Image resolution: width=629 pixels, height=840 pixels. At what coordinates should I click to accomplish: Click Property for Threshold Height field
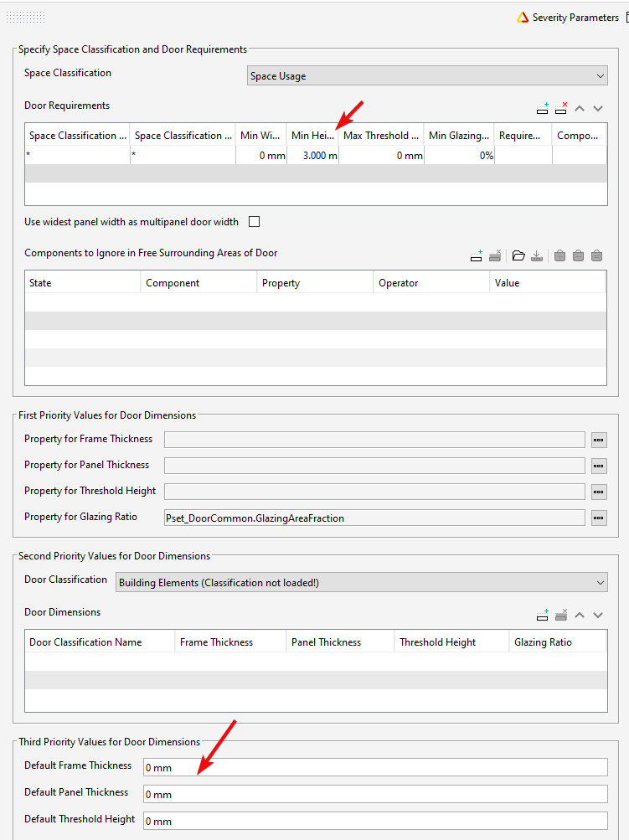374,492
